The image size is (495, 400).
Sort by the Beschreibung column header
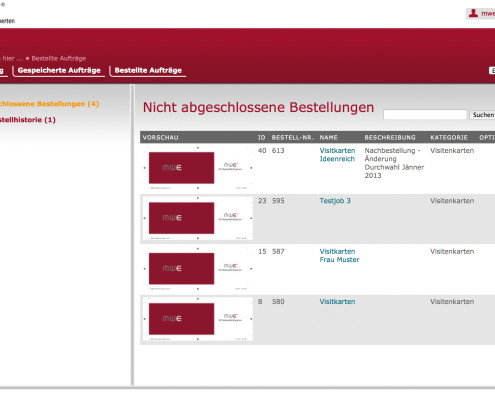pyautogui.click(x=390, y=137)
